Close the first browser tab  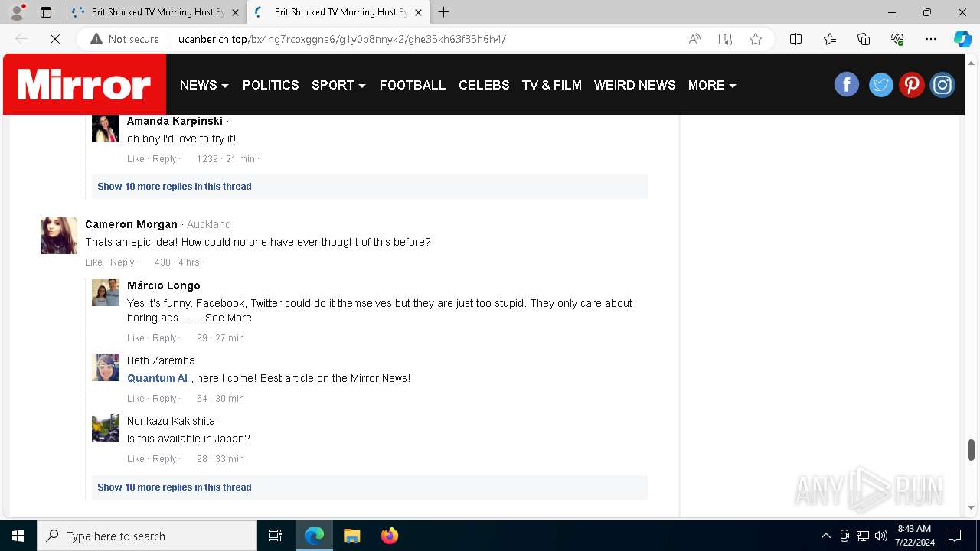coord(235,12)
